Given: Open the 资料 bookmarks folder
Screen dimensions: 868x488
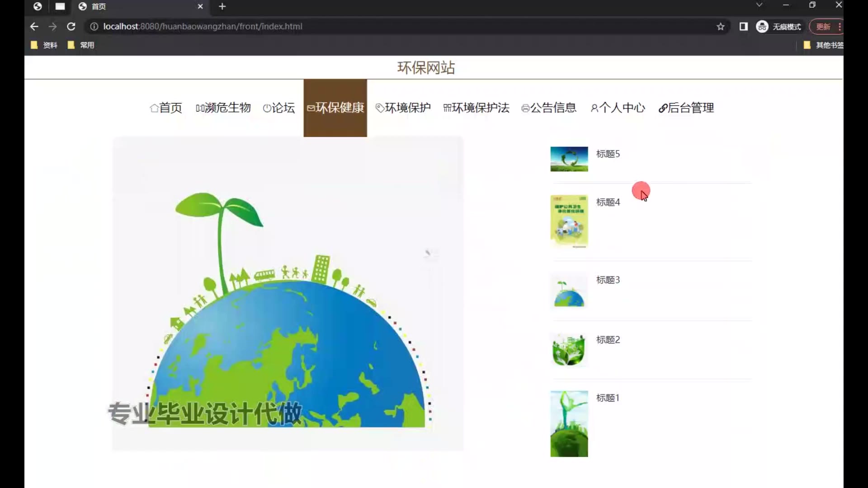Looking at the screenshot, I should click(x=44, y=45).
